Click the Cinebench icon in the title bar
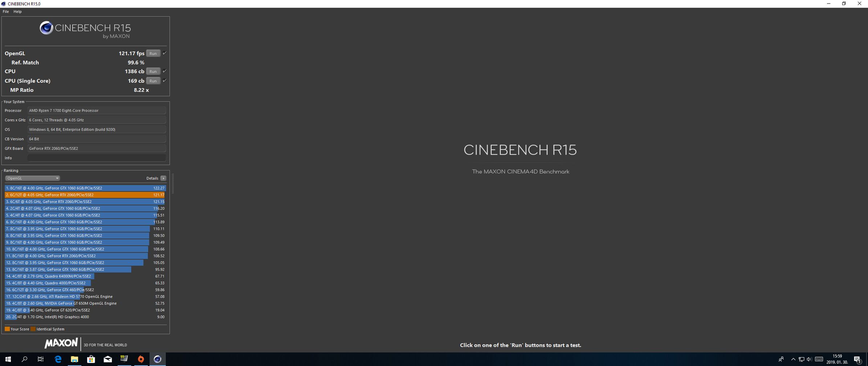Viewport: 868px width, 366px height. click(x=3, y=4)
